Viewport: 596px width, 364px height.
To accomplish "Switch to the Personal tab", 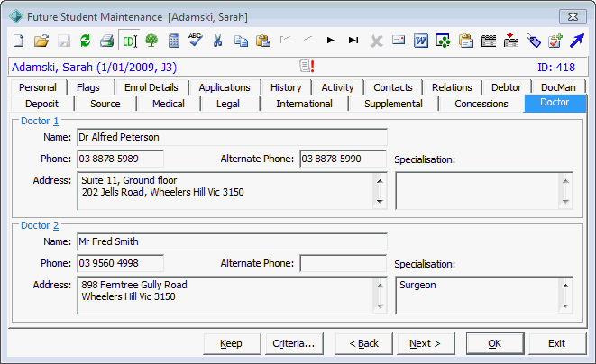I will coord(38,87).
